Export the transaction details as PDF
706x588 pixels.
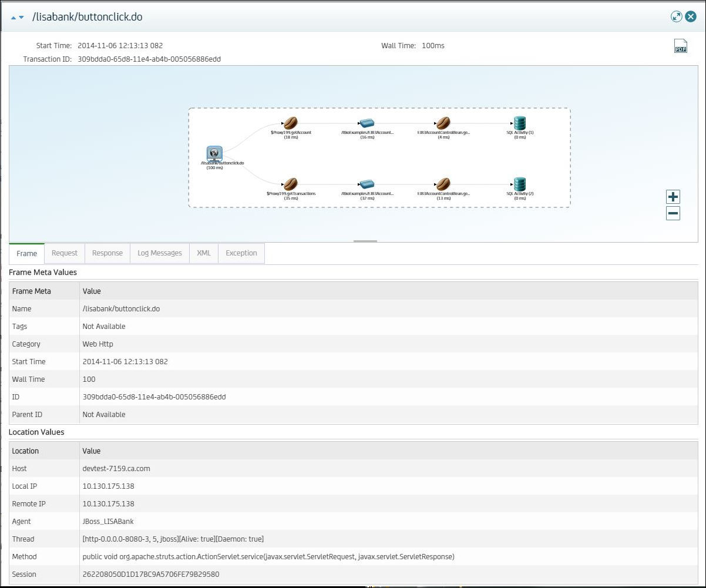680,46
